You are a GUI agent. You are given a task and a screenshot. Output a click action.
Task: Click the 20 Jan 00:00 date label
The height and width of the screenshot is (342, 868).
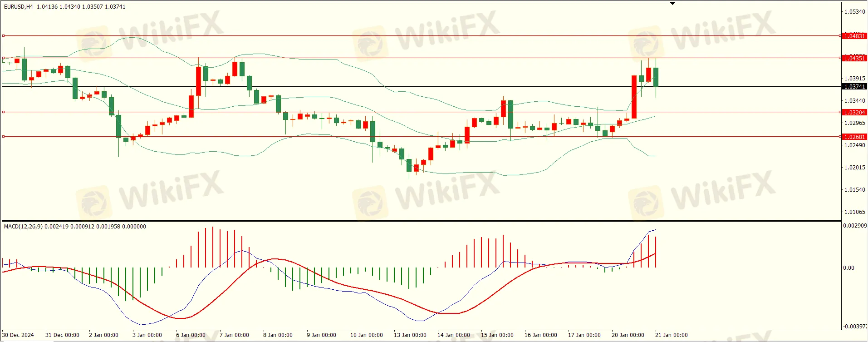(628, 335)
